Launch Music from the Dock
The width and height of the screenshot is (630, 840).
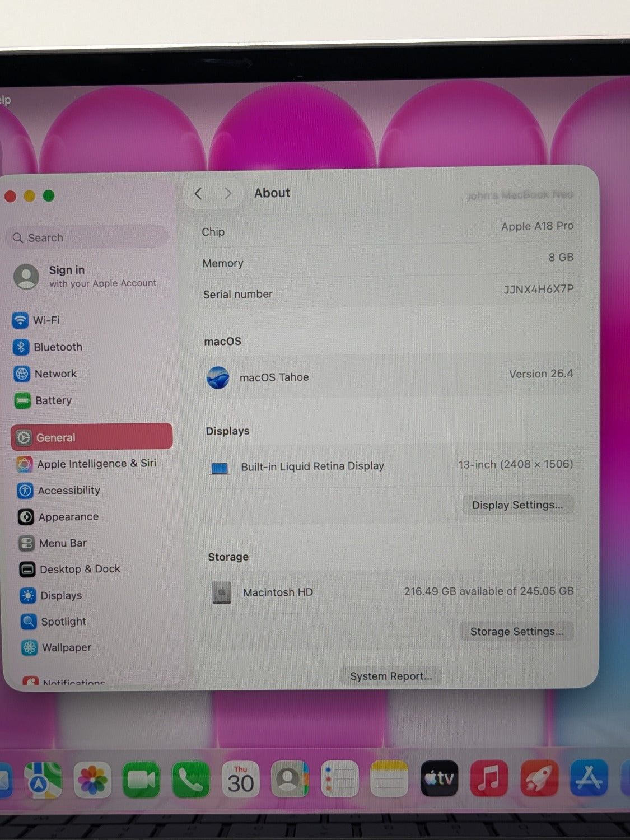click(489, 778)
